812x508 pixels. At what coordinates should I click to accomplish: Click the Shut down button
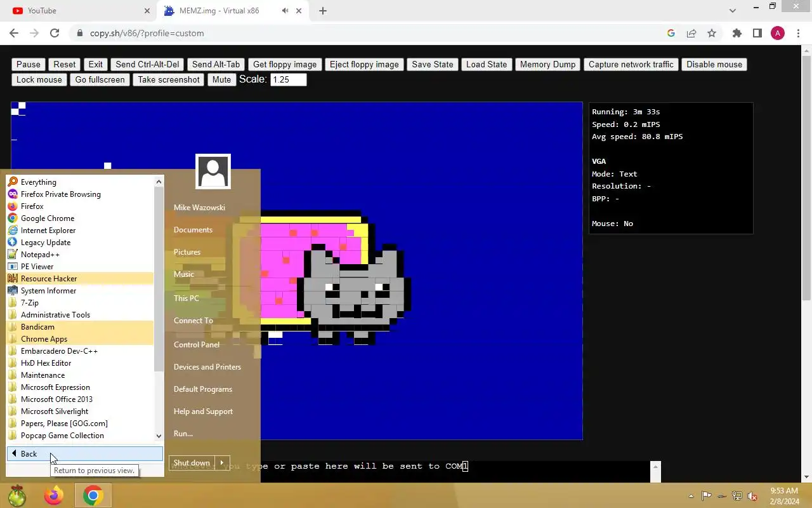[192, 463]
